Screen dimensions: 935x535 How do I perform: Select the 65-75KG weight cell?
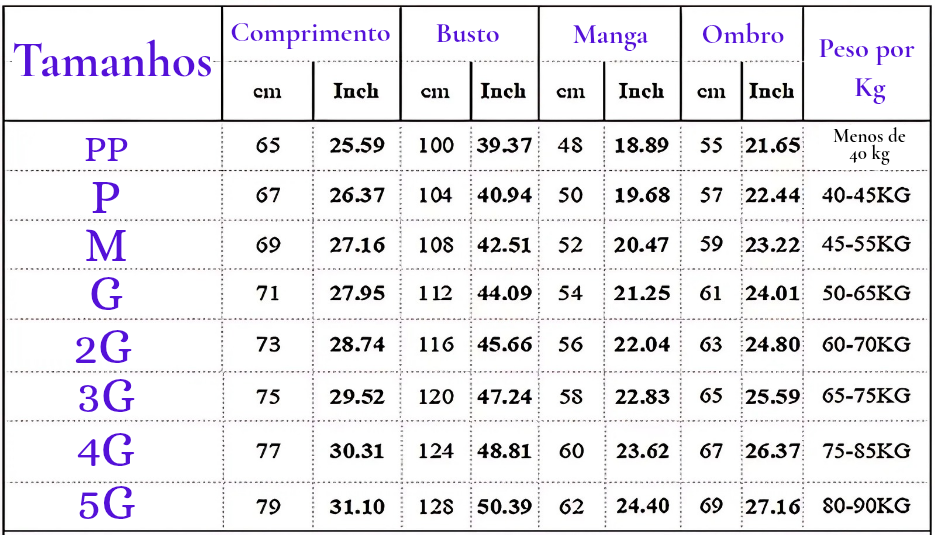pyautogui.click(x=866, y=396)
